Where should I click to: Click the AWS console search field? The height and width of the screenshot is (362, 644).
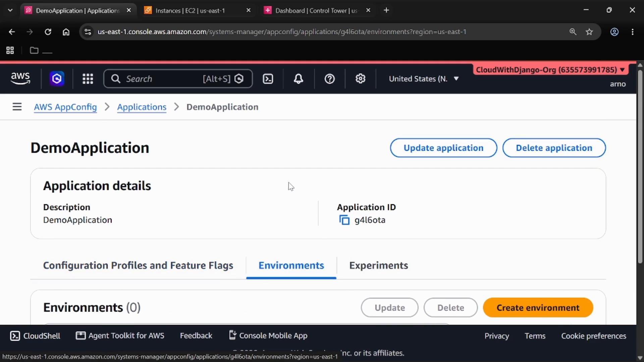[178, 79]
